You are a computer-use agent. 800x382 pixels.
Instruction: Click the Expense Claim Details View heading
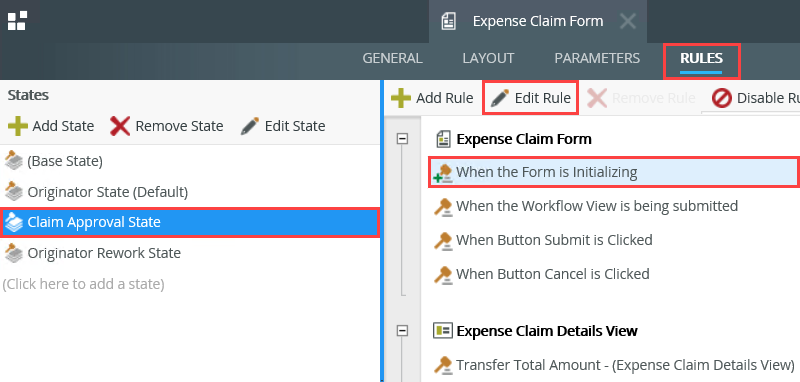pyautogui.click(x=547, y=330)
